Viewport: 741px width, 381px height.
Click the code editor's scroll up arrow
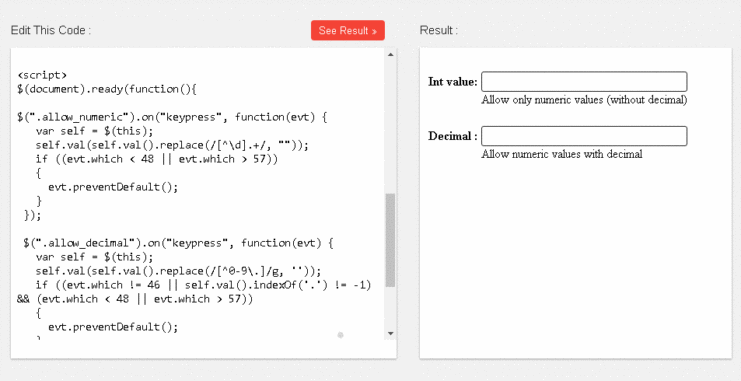pyautogui.click(x=390, y=54)
